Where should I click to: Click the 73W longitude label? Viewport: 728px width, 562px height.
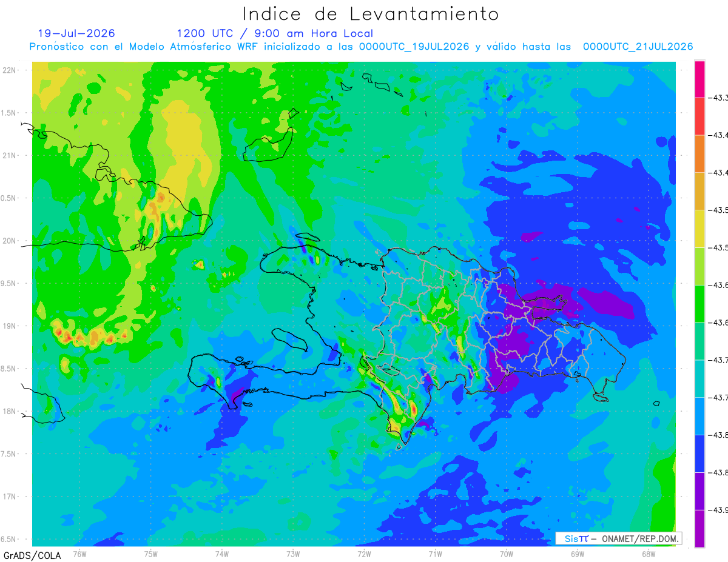pyautogui.click(x=293, y=554)
